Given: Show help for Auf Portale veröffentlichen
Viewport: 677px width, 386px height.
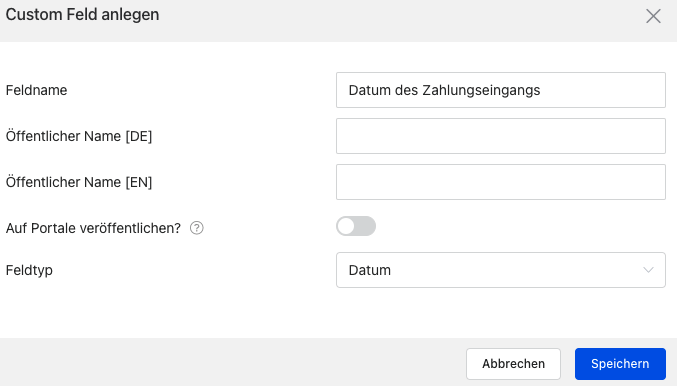Looking at the screenshot, I should click(x=197, y=228).
